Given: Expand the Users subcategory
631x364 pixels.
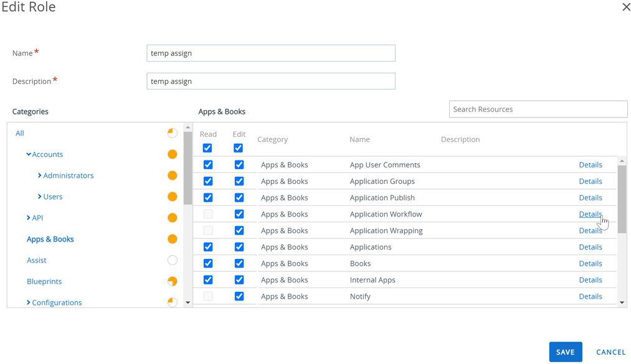Looking at the screenshot, I should pos(39,197).
